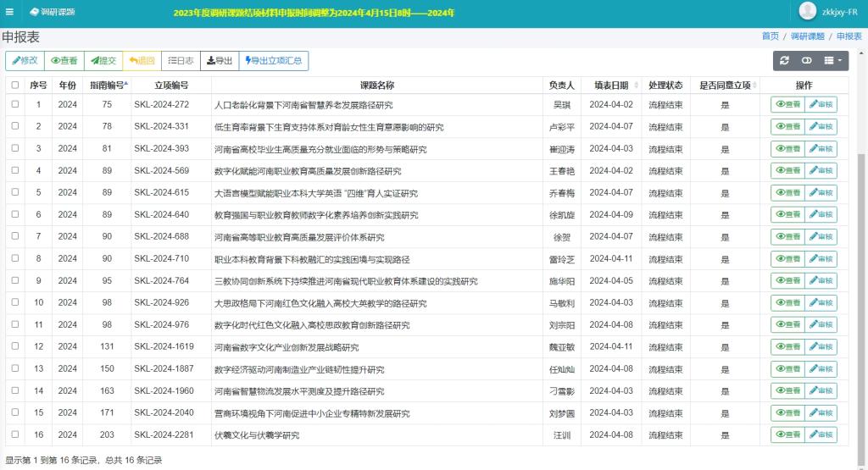The height and width of the screenshot is (470, 868).
Task: Click 审核 button for row 5 SKL-2024-615
Action: [x=820, y=193]
